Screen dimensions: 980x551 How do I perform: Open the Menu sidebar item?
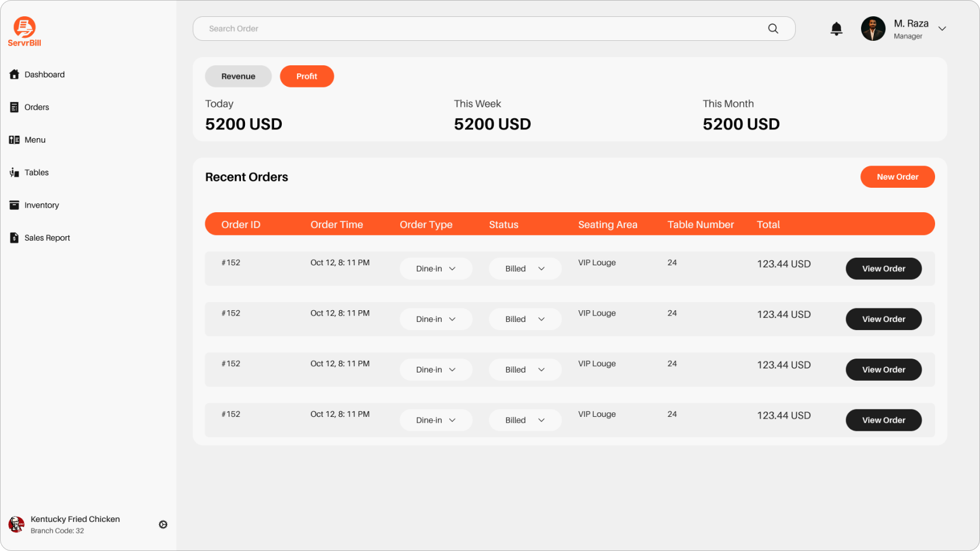(x=34, y=140)
